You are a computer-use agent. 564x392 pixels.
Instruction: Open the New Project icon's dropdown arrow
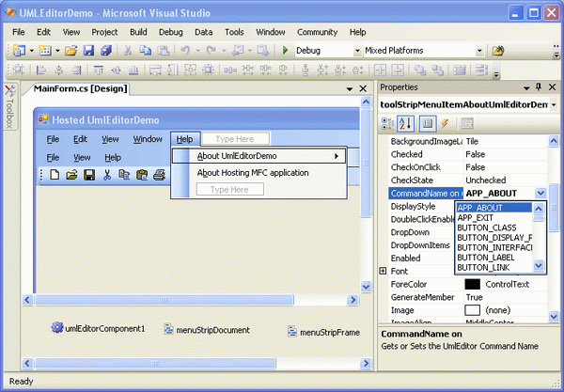(32, 51)
